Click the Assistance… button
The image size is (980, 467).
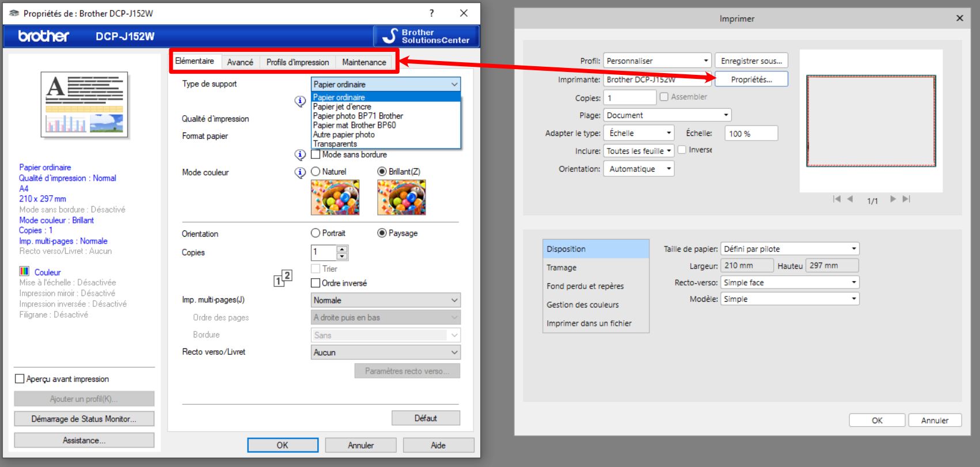coord(84,441)
